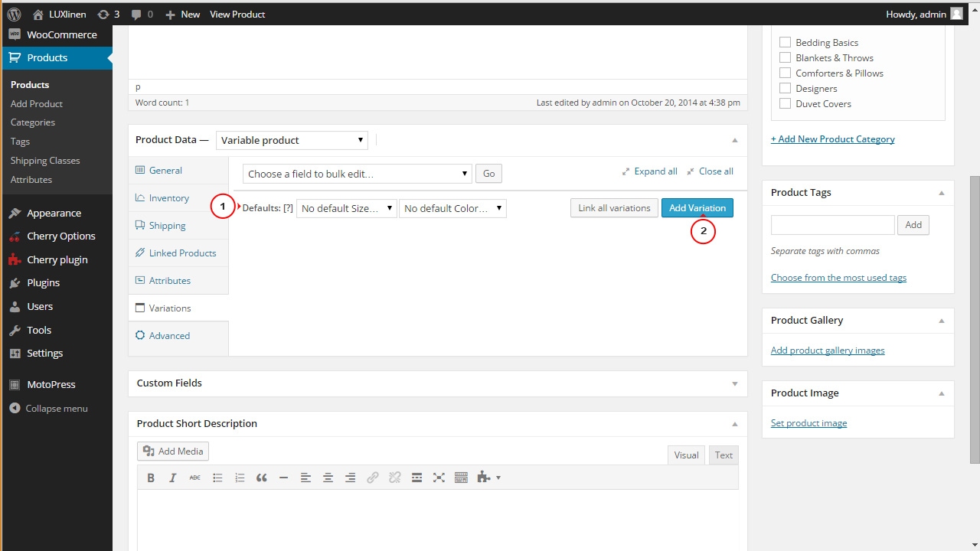Align text right

350,478
